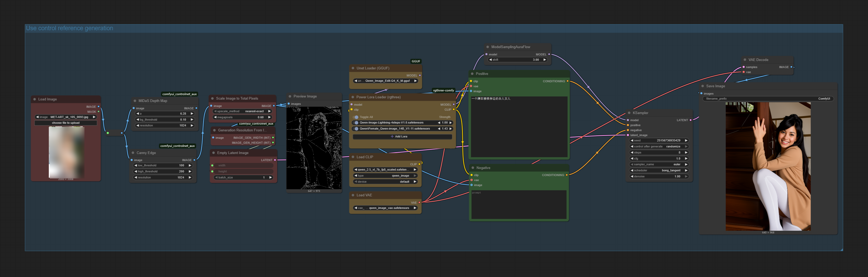The height and width of the screenshot is (277, 868).
Task: Collapse the KSampler node using title dot
Action: tap(629, 113)
